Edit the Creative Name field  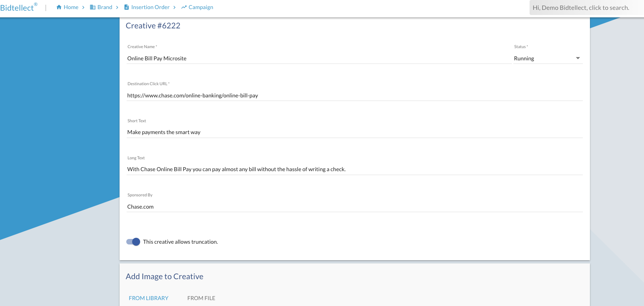[x=319, y=58]
